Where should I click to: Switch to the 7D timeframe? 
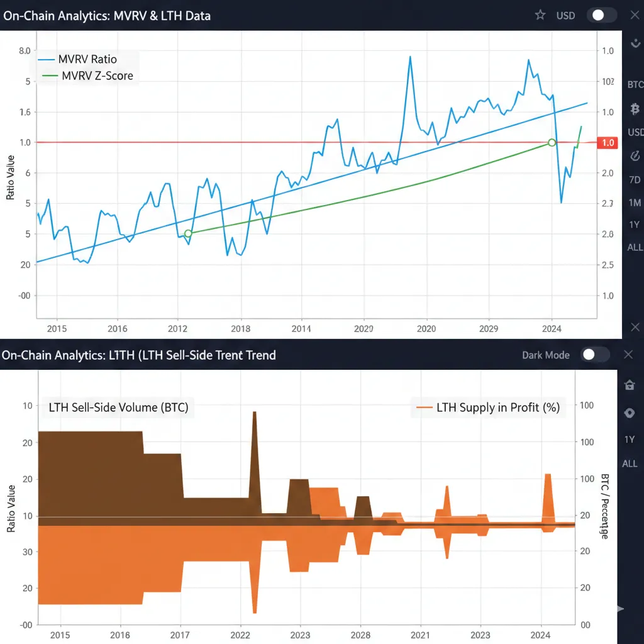tap(634, 179)
